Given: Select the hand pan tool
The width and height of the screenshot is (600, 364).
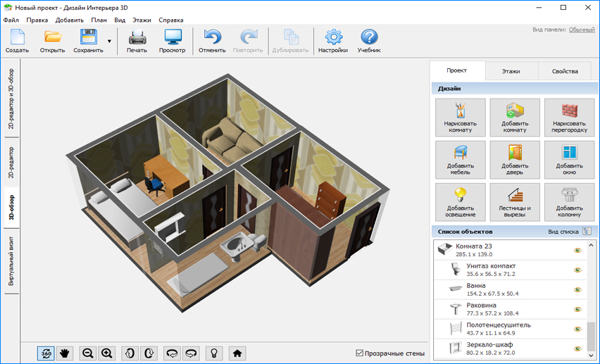Looking at the screenshot, I should tap(65, 353).
